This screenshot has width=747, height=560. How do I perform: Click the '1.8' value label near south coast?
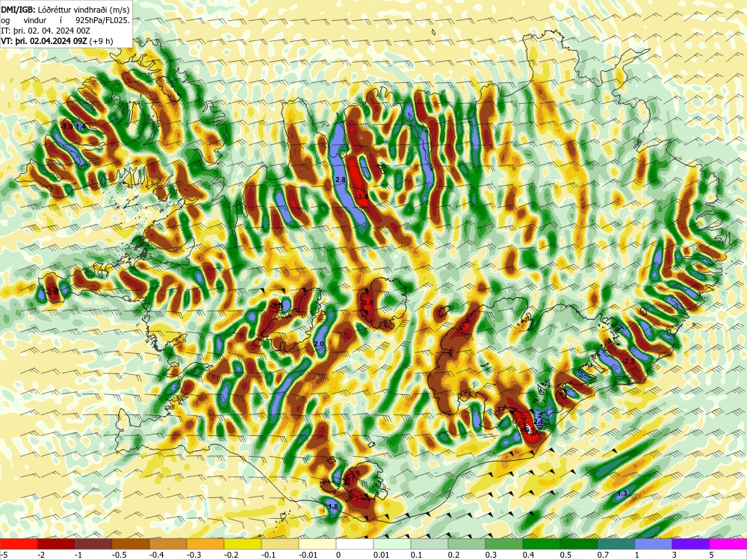333,507
